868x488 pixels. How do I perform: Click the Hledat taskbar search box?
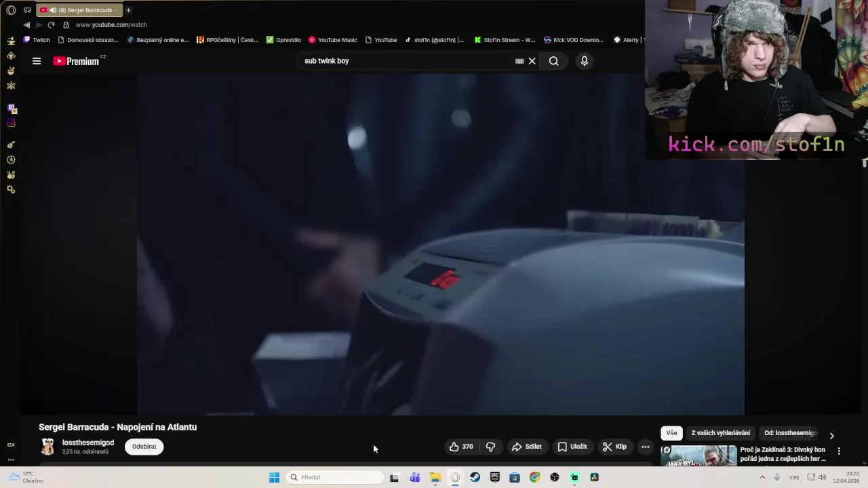coord(335,477)
